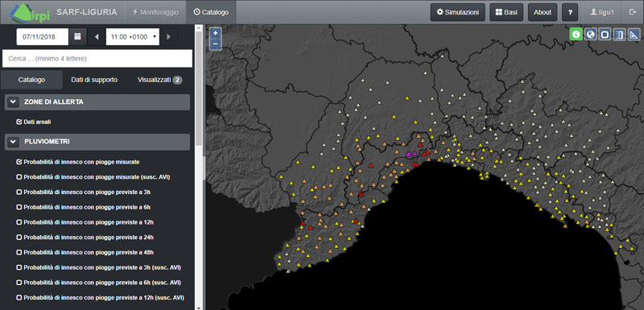Image resolution: width=644 pixels, height=310 pixels.
Task: Open the Simulazioni button
Action: click(458, 12)
